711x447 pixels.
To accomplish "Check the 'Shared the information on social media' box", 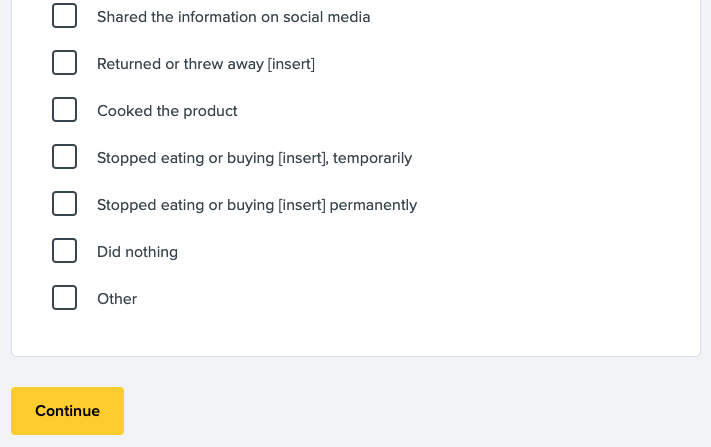I will tap(65, 16).
